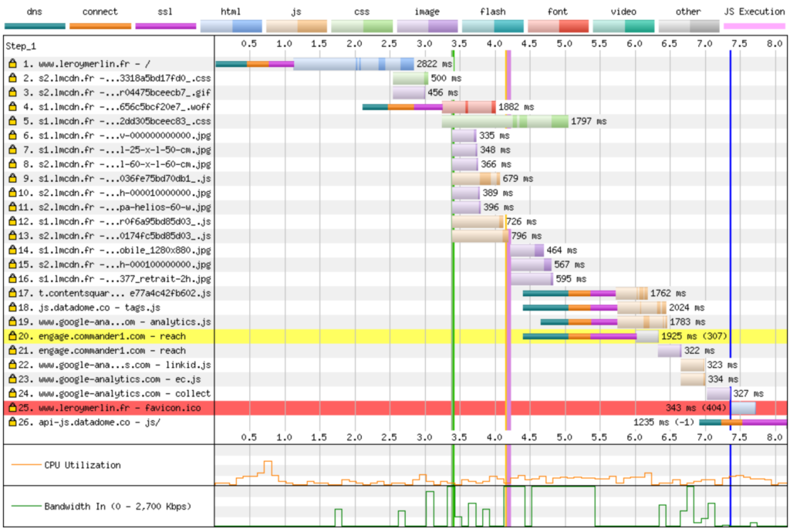Click the lock icon next to js.datadome.co tags.js
The width and height of the screenshot is (790, 532).
tap(12, 308)
